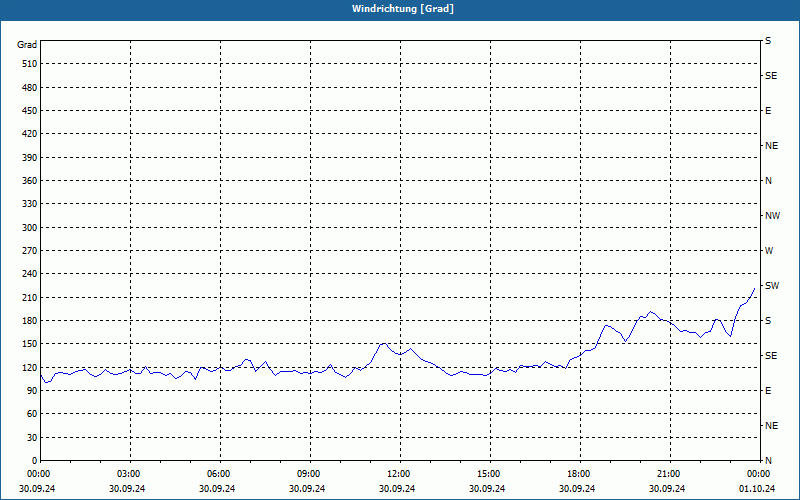The width and height of the screenshot is (800, 500).
Task: Click the "Grad" y-axis unit label
Action: click(x=27, y=45)
